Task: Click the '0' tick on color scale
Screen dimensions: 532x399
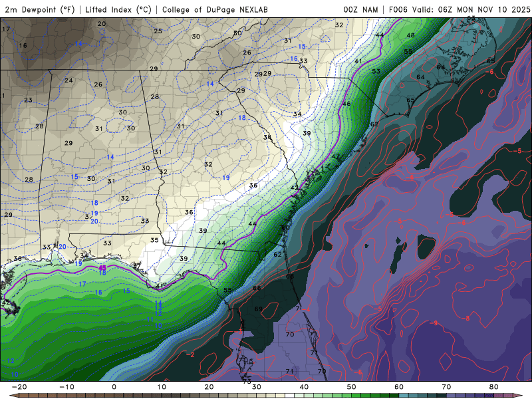Action: click(114, 387)
